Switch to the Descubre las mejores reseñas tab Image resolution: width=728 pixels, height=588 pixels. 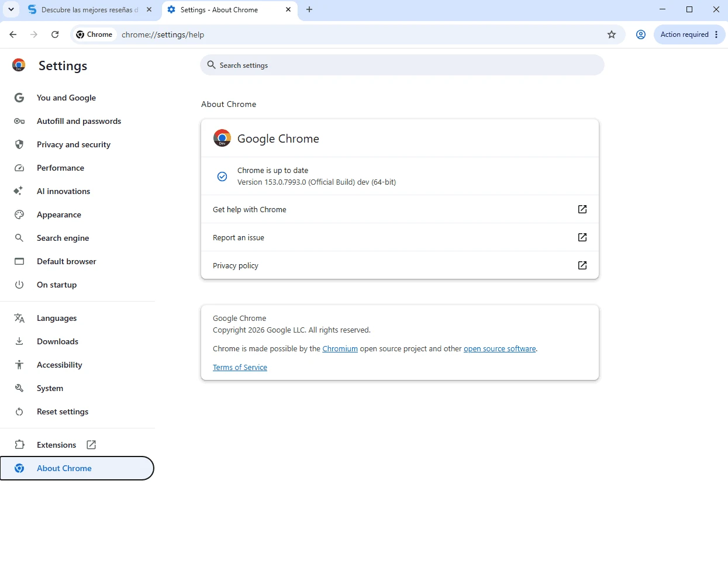tap(89, 10)
